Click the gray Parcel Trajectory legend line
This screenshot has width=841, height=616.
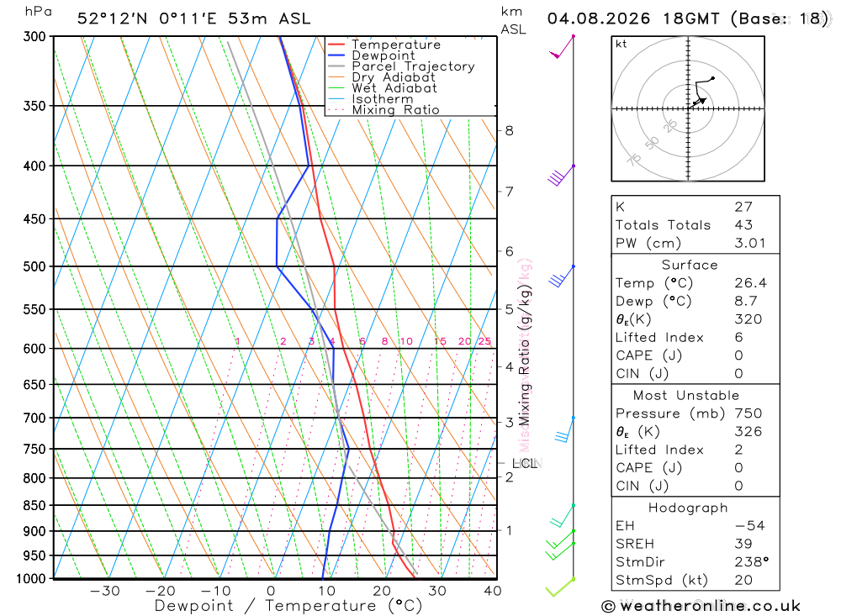pos(336,66)
